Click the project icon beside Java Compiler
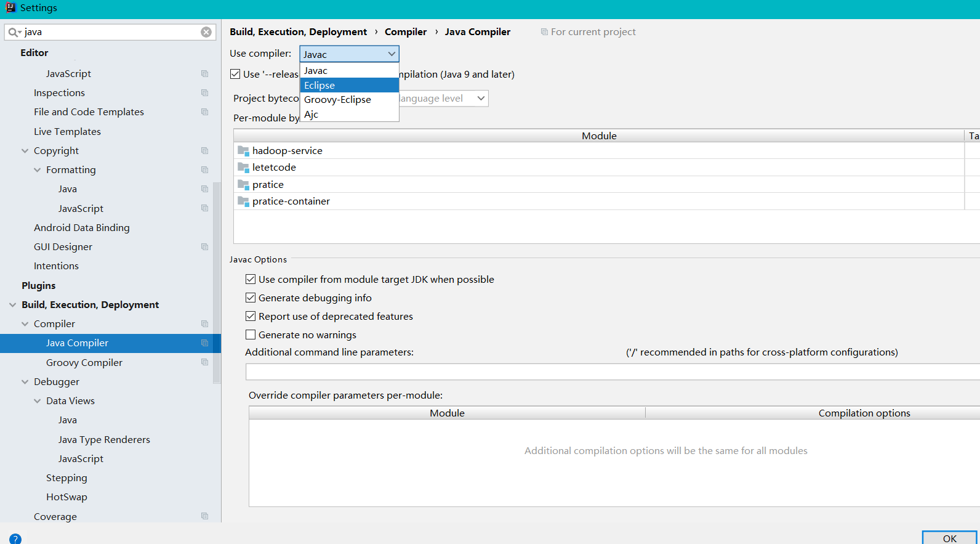The height and width of the screenshot is (544, 980). (x=204, y=343)
